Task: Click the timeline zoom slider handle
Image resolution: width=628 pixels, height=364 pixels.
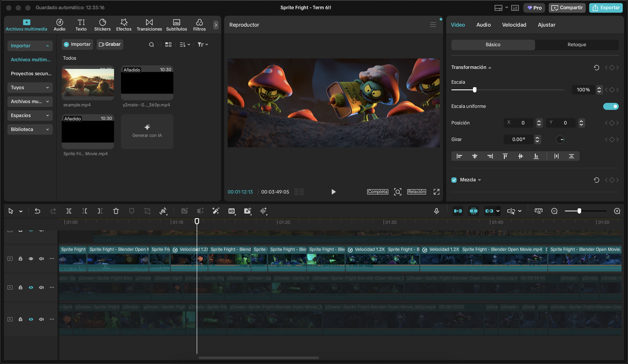Action: [x=579, y=211]
